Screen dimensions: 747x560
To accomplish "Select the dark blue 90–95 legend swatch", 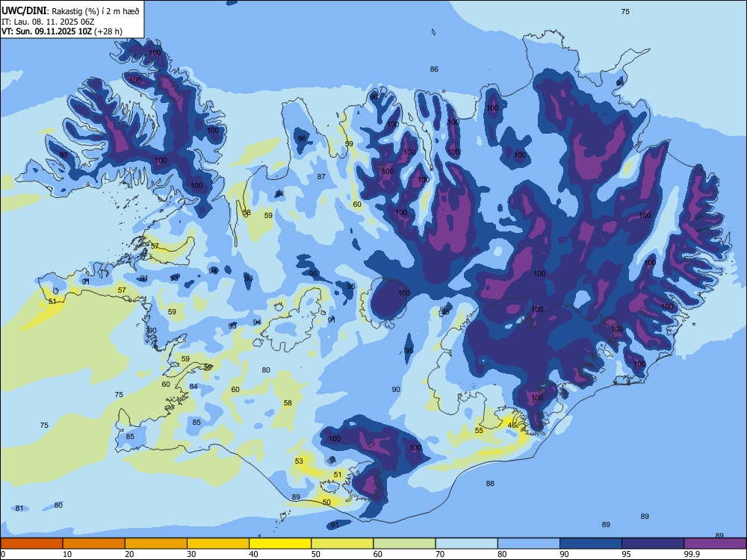I will tap(591, 544).
